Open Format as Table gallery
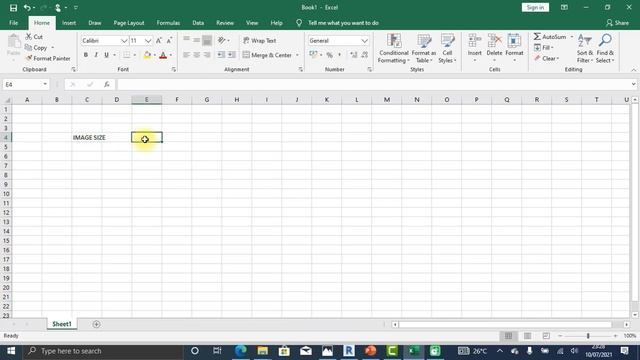 [x=424, y=49]
